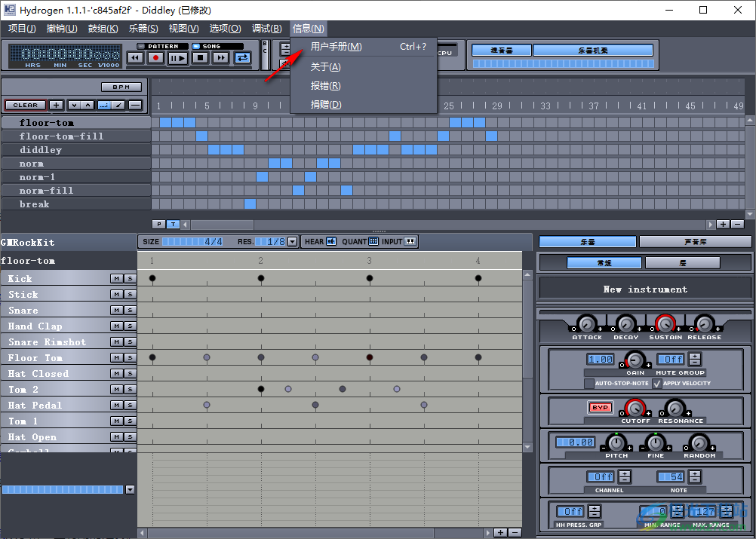Screen dimensions: 756x539
Task: Click the ATTACK knob
Action: point(587,323)
